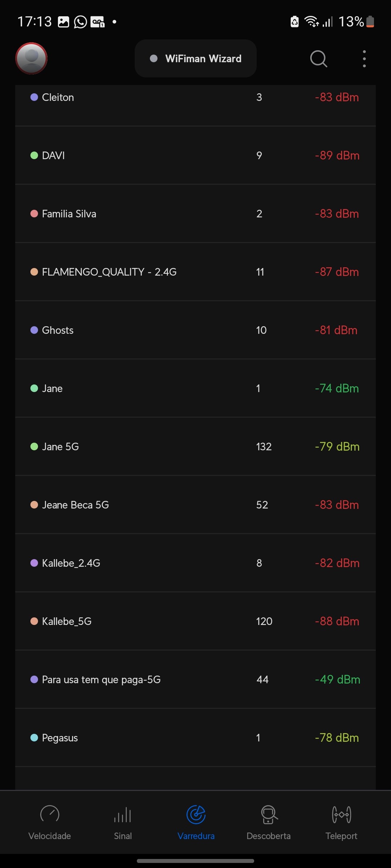
Task: Tap the WhatsApp notification icon in status bar
Action: [80, 22]
